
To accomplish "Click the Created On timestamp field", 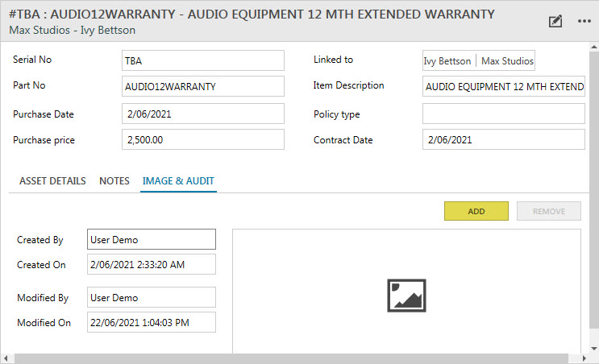I will click(x=151, y=264).
